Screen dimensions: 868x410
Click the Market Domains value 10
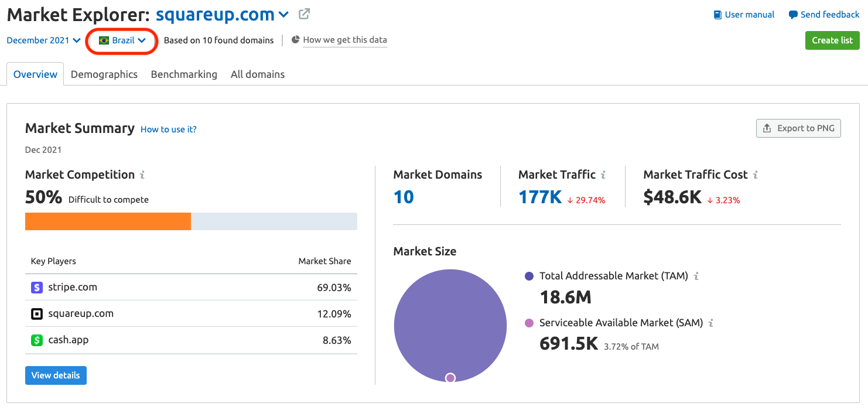[x=404, y=197]
